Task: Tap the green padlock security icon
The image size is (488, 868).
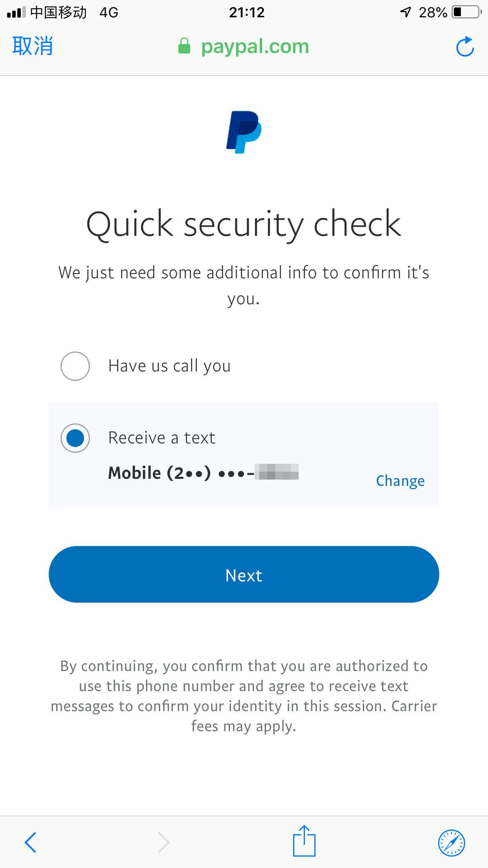Action: click(184, 46)
